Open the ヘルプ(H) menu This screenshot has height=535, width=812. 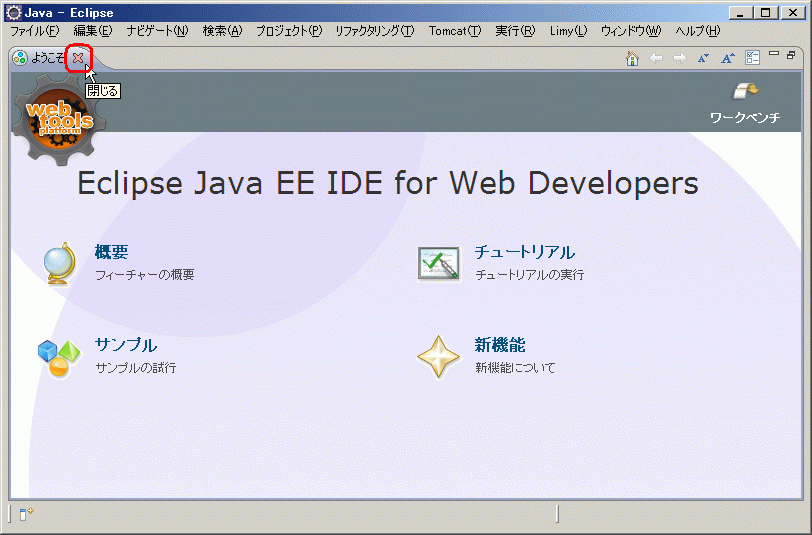pos(698,31)
